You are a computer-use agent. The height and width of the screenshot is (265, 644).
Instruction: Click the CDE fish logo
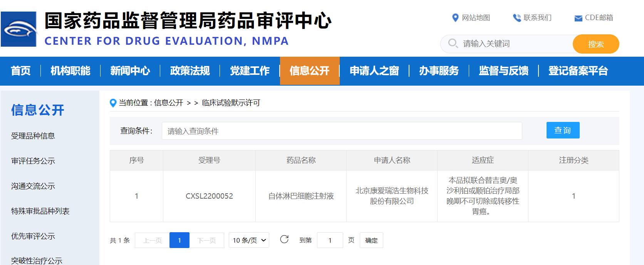(x=18, y=29)
